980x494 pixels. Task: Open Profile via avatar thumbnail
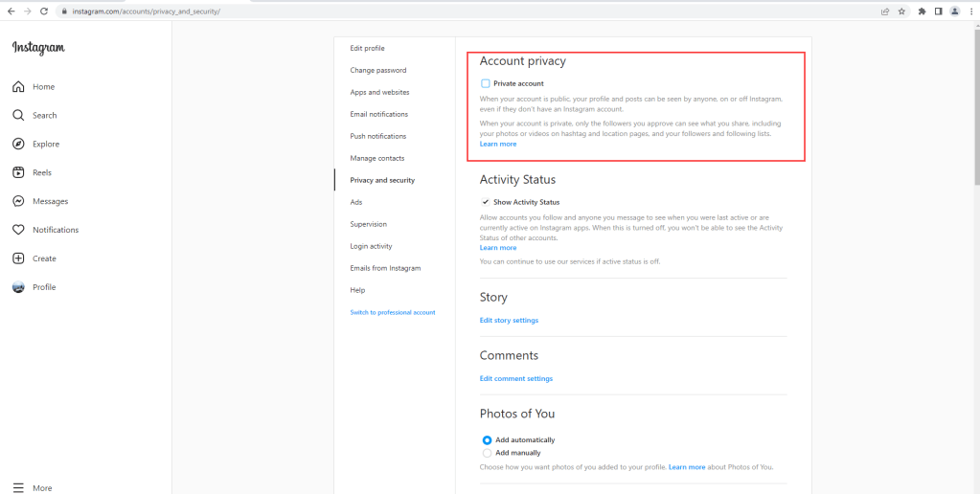[x=18, y=287]
